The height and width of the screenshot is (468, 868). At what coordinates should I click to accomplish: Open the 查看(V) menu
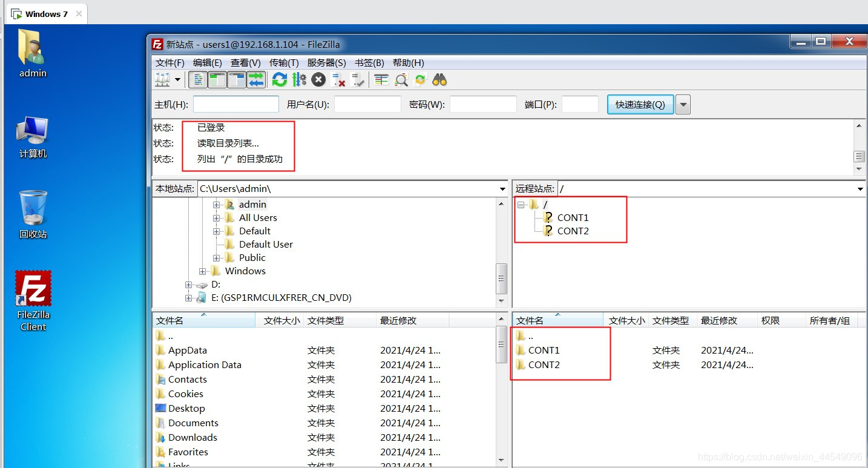tap(246, 62)
